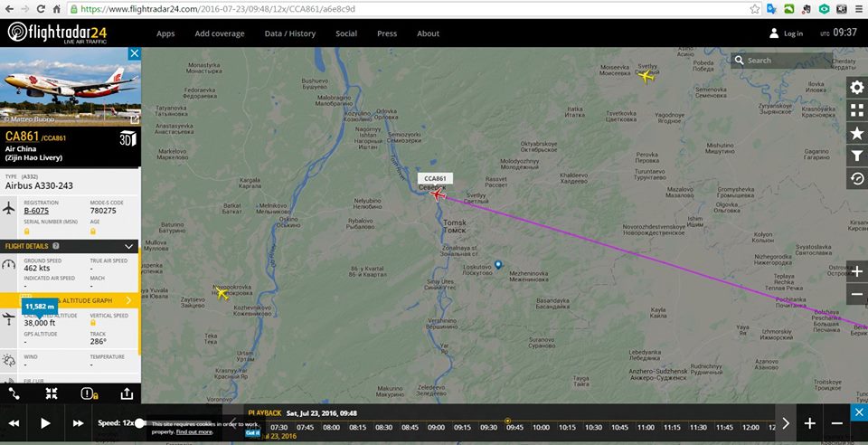Open bookmarks star in map sidebar
The width and height of the screenshot is (868, 445).
857,133
